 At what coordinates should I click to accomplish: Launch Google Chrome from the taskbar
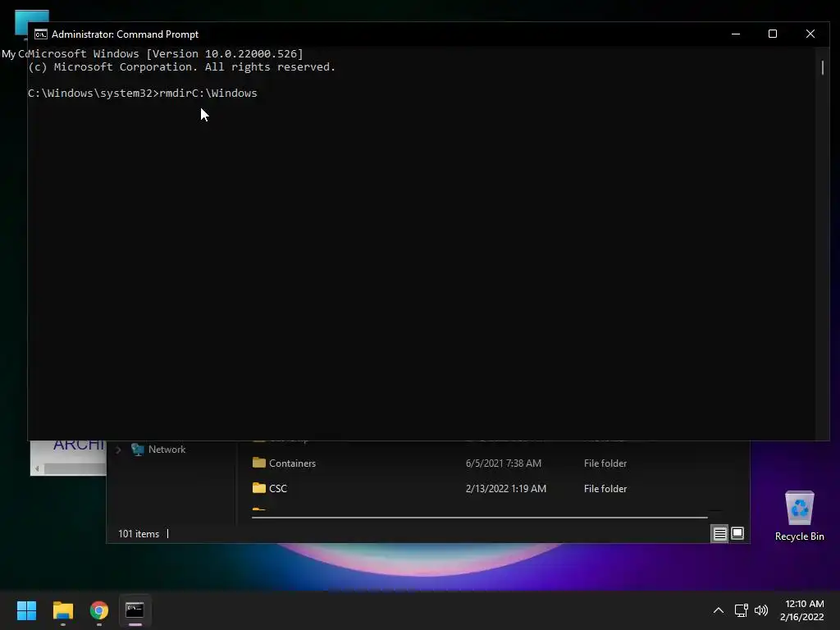coord(99,610)
